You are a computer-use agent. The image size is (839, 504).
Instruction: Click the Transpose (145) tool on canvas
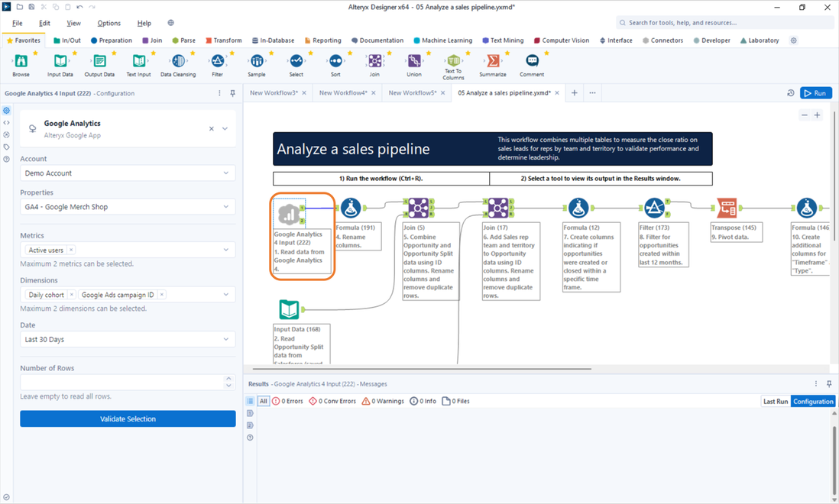[727, 208]
